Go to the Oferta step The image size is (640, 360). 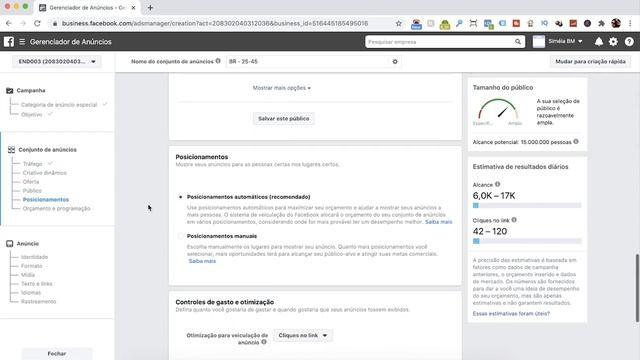pyautogui.click(x=31, y=182)
